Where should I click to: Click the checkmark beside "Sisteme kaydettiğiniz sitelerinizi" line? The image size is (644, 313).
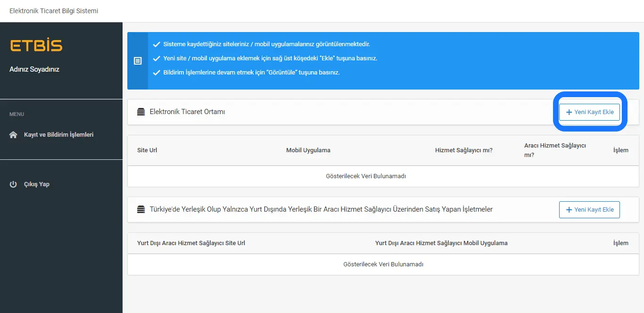coord(157,44)
